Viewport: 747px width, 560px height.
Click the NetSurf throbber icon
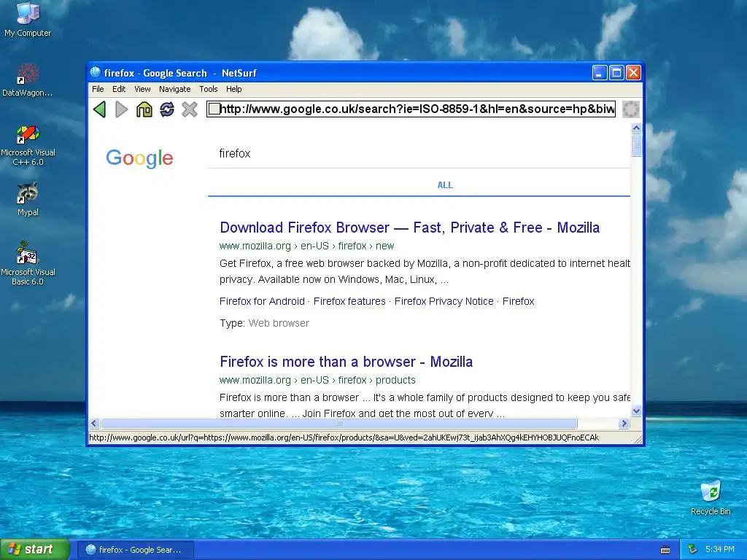[631, 109]
